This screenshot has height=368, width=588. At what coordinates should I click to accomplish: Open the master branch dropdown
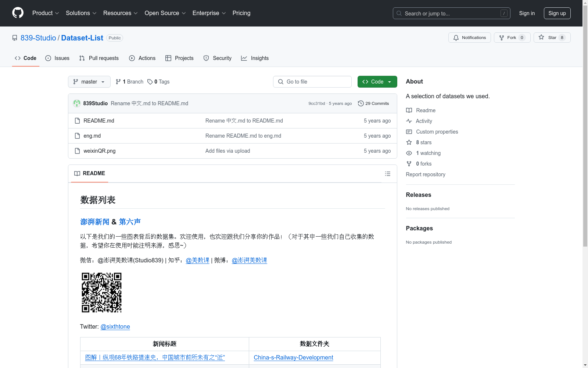point(89,82)
